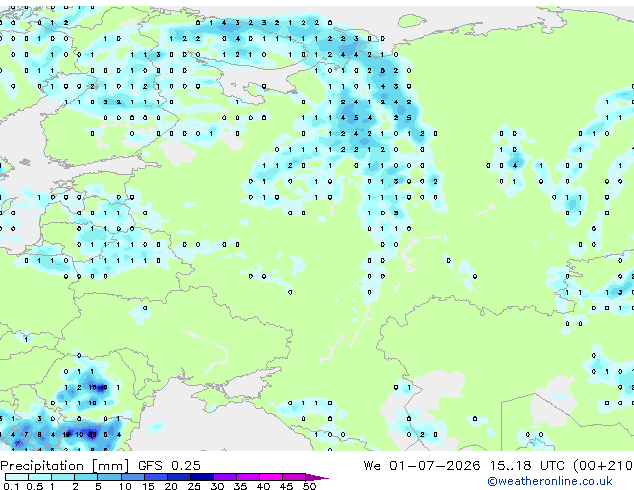This screenshot has height=490, width=634.
Task: Click the 0.1–0.5 mm palest legend swatch
Action: [17, 477]
